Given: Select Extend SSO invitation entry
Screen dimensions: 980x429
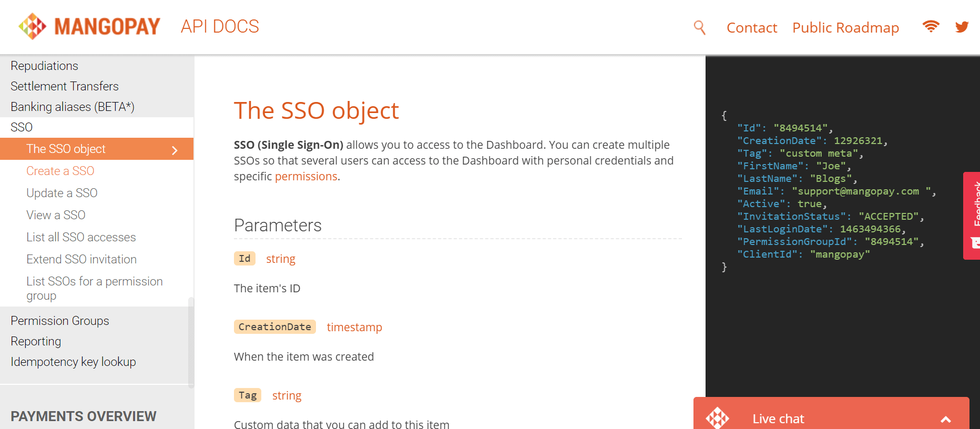Looking at the screenshot, I should click(81, 259).
